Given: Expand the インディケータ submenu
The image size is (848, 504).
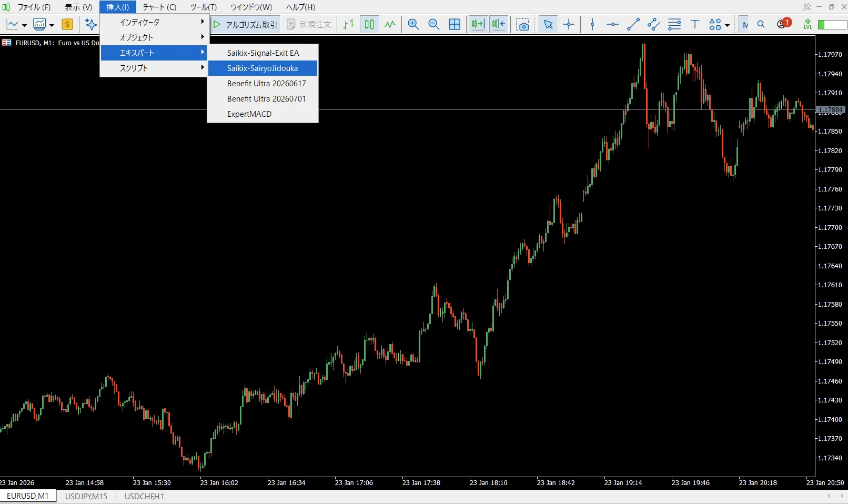Looking at the screenshot, I should pos(155,22).
